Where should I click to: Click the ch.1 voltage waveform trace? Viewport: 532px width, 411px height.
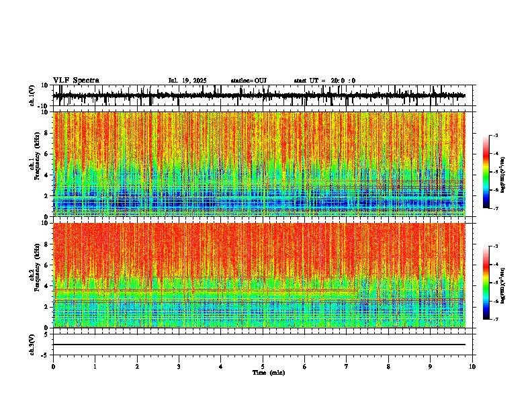[x=259, y=95]
